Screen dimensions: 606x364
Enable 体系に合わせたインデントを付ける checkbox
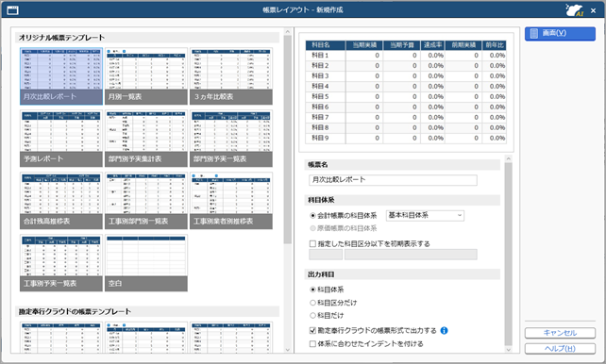tap(312, 344)
